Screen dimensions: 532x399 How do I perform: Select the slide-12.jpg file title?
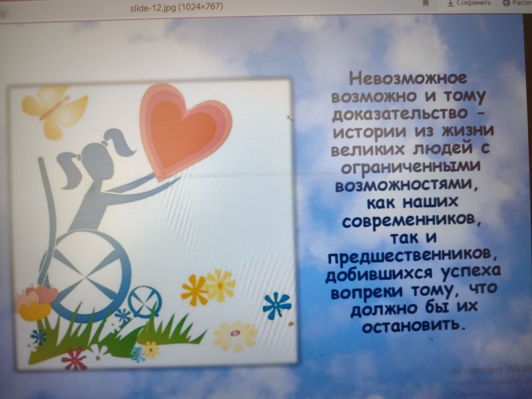click(176, 7)
